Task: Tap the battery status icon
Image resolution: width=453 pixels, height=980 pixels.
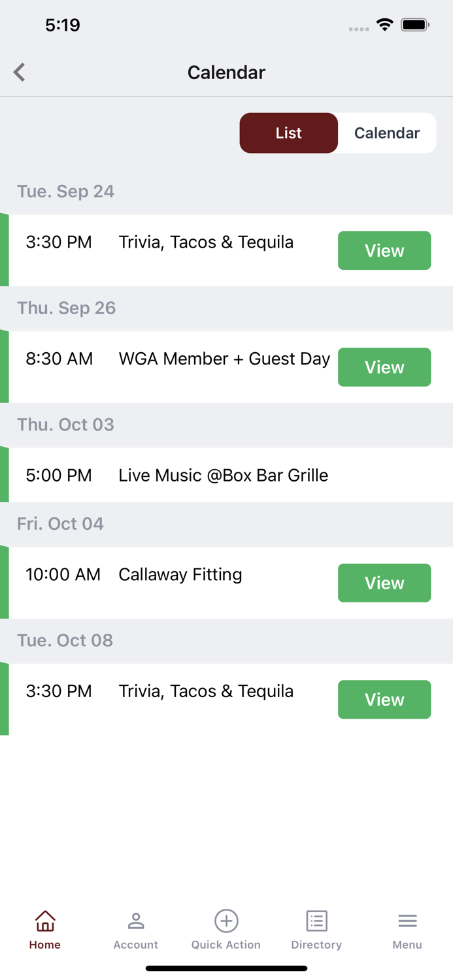Action: pyautogui.click(x=415, y=25)
